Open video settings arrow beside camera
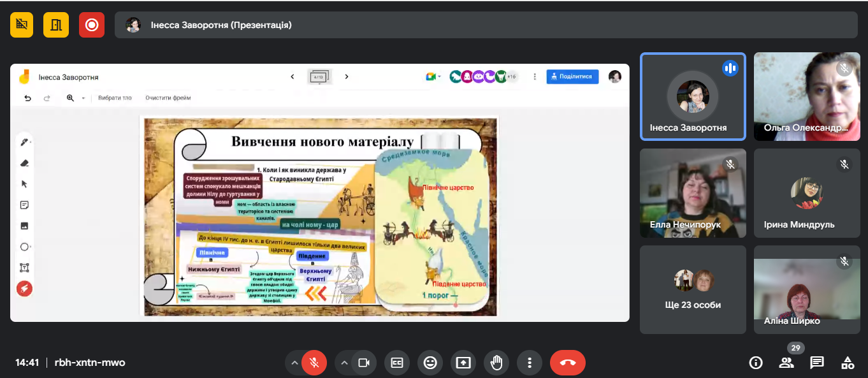Image resolution: width=868 pixels, height=378 pixels. click(x=344, y=363)
